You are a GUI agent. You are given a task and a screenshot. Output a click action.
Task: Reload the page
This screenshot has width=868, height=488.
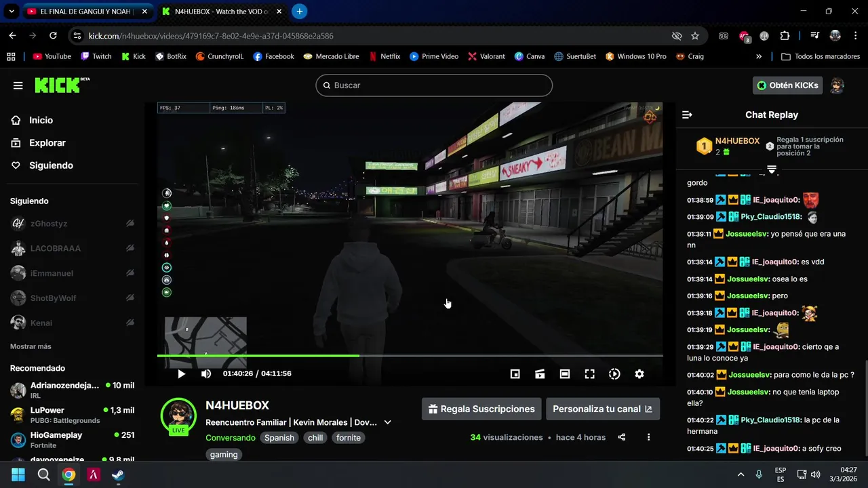tap(53, 36)
